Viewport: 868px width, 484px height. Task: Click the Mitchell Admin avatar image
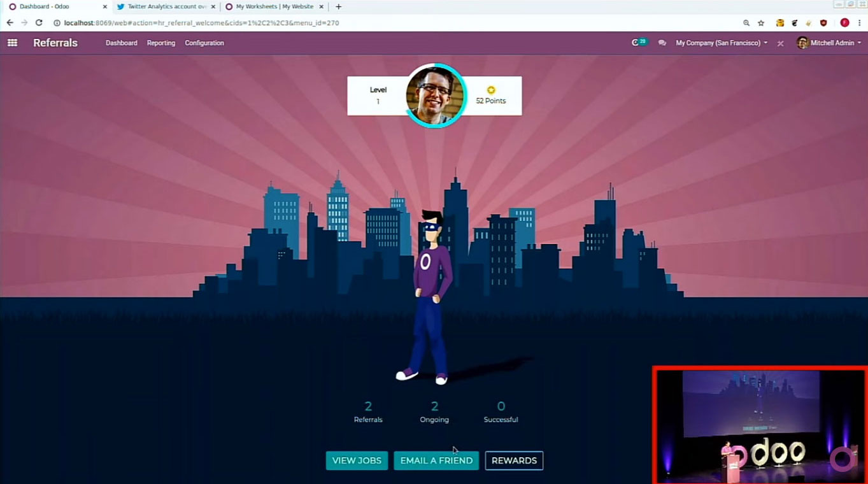(x=802, y=43)
